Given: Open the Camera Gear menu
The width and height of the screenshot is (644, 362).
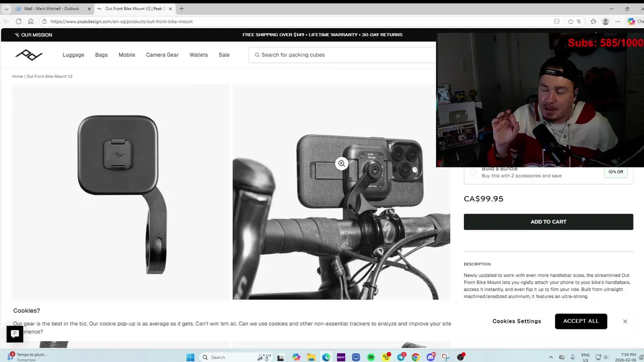Looking at the screenshot, I should click(x=162, y=55).
